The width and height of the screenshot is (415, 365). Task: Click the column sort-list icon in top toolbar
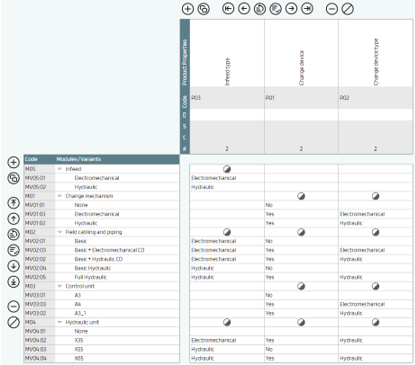point(276,9)
